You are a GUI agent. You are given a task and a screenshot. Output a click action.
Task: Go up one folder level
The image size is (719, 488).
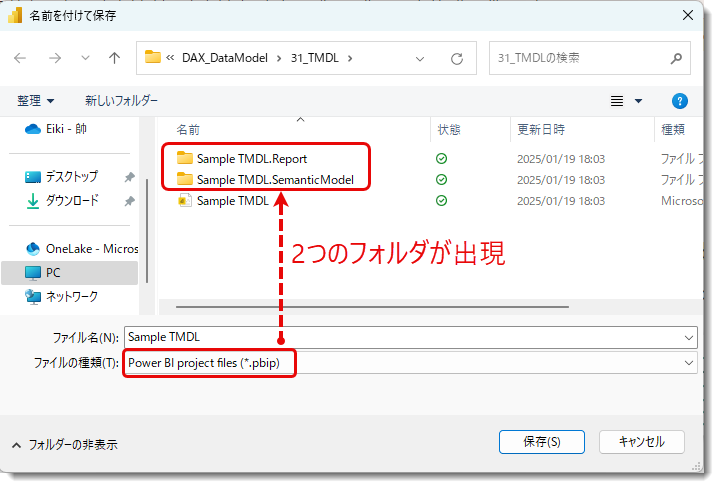pyautogui.click(x=114, y=58)
